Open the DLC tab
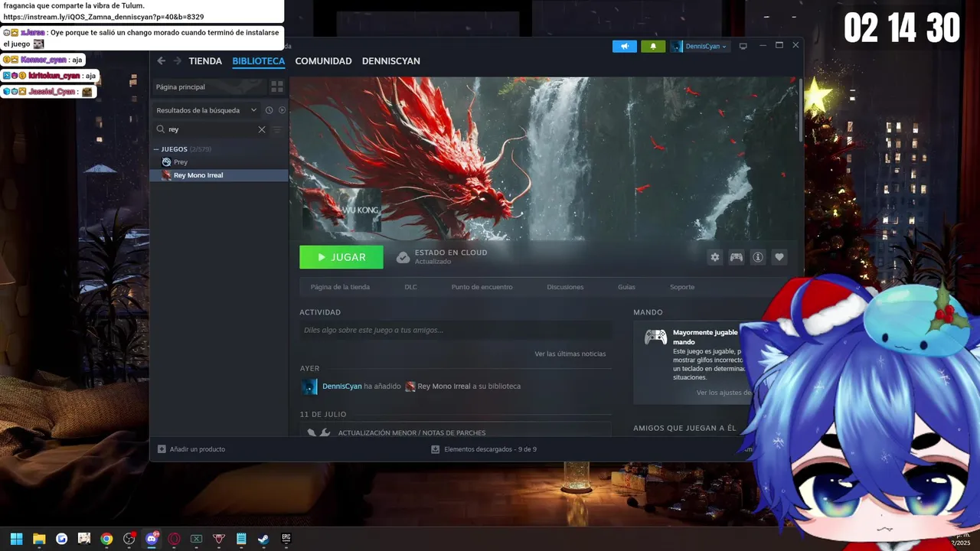Viewport: 980px width, 551px height. tap(410, 287)
